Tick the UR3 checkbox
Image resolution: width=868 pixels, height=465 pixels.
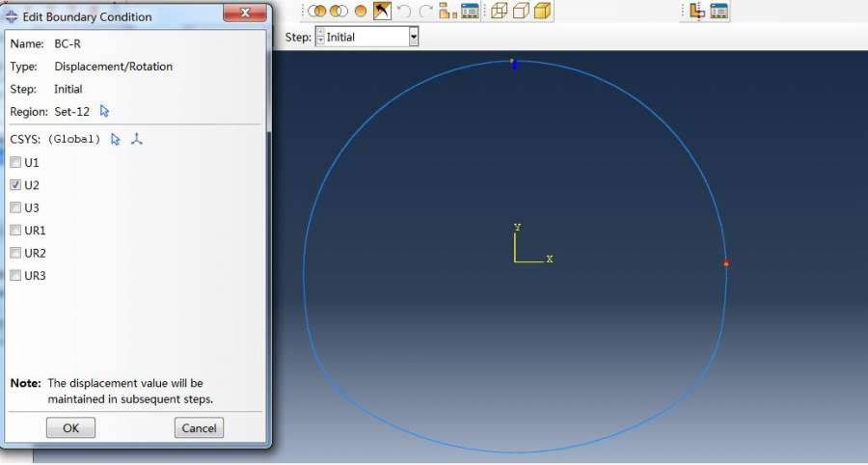[15, 275]
